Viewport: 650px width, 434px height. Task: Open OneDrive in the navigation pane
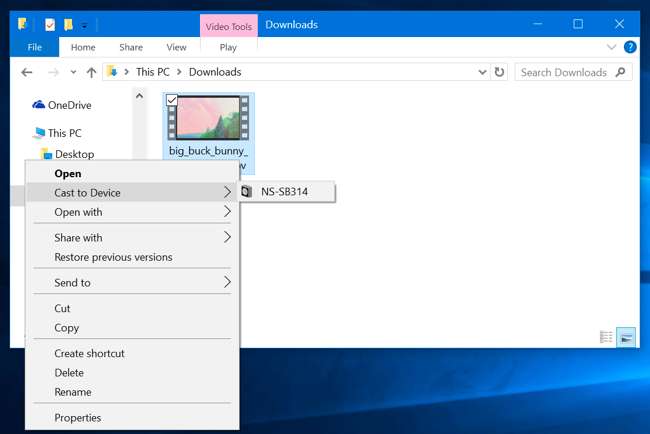click(68, 105)
